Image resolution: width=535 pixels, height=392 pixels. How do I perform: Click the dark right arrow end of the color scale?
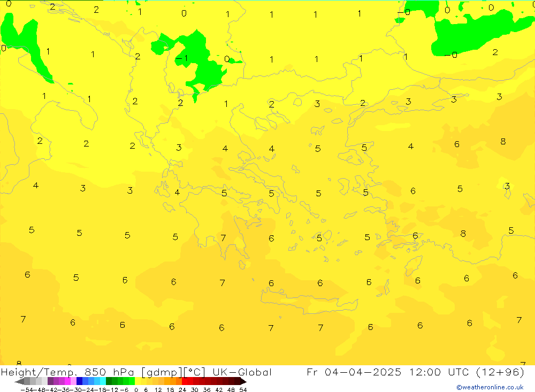pyautogui.click(x=242, y=381)
